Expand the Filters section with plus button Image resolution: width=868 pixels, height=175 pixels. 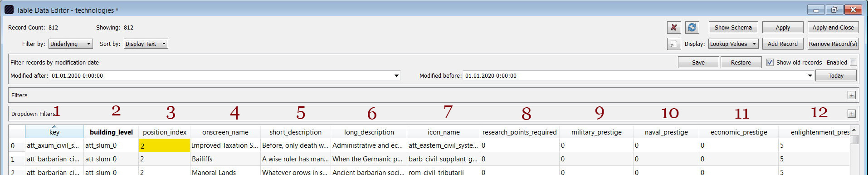[x=852, y=95]
